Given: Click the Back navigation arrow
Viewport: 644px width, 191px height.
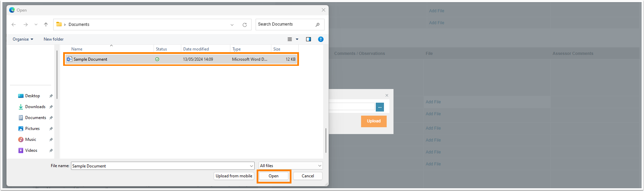Looking at the screenshot, I should 14,25.
